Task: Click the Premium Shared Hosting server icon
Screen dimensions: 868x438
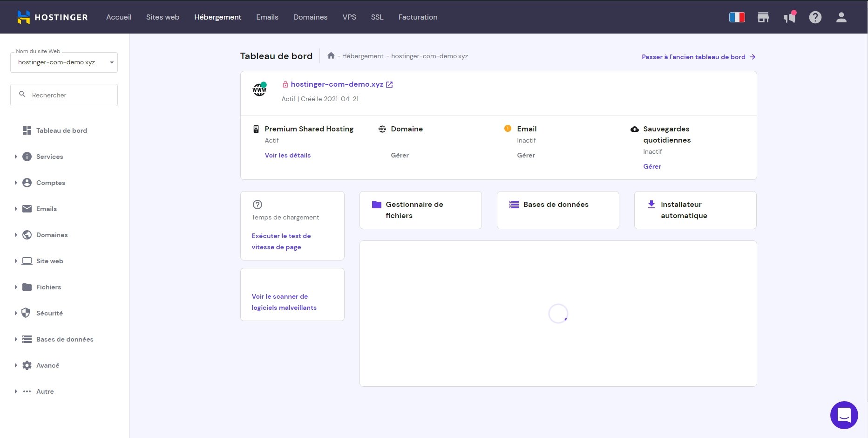Action: point(256,129)
